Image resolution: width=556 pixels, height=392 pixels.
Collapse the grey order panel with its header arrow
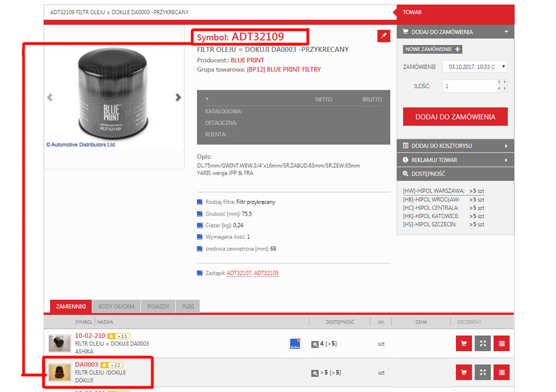point(506,32)
